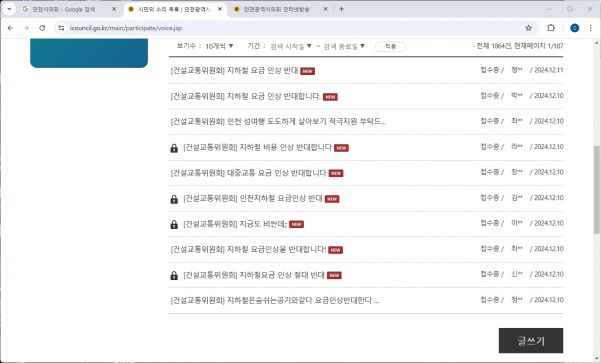The width and height of the screenshot is (601, 363).
Task: Open the 10개씩 view count dropdown
Action: pyautogui.click(x=219, y=46)
